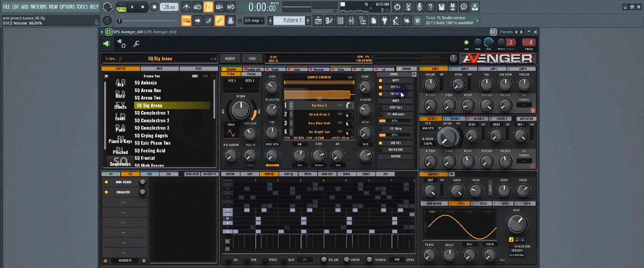644x268 pixels.
Task: Click the record button in transport
Action: [155, 7]
